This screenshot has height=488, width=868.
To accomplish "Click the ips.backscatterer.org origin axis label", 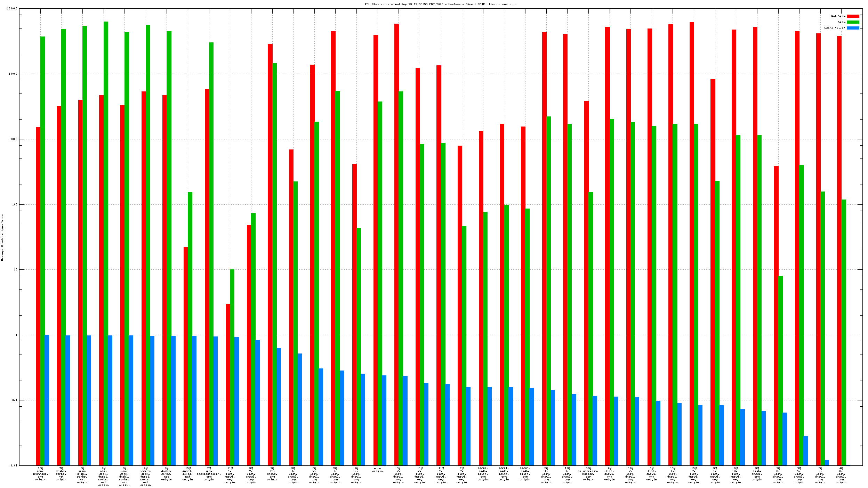I will pos(209,474).
